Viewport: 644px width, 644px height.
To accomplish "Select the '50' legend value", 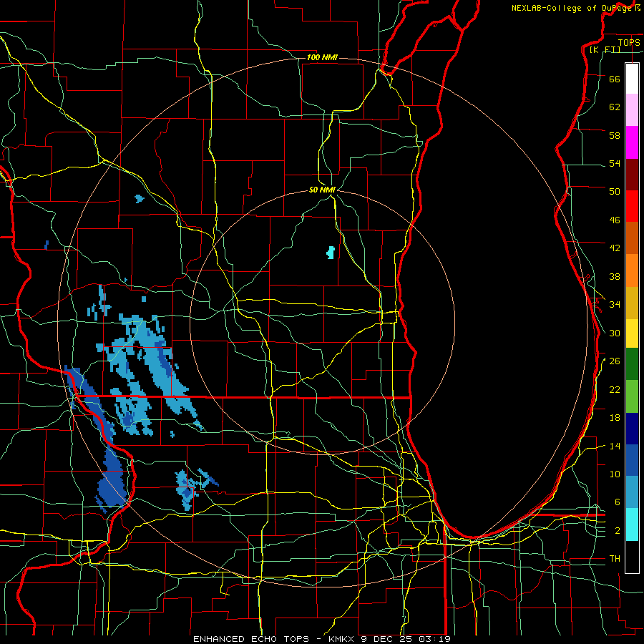I will pyautogui.click(x=615, y=192).
